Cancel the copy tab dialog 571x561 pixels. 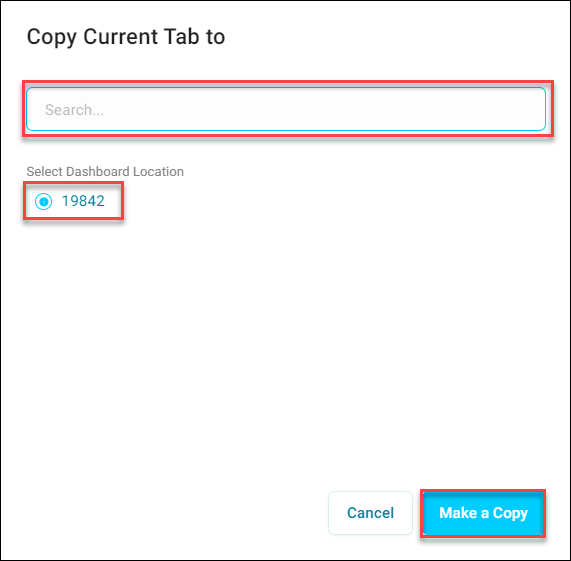click(x=370, y=513)
